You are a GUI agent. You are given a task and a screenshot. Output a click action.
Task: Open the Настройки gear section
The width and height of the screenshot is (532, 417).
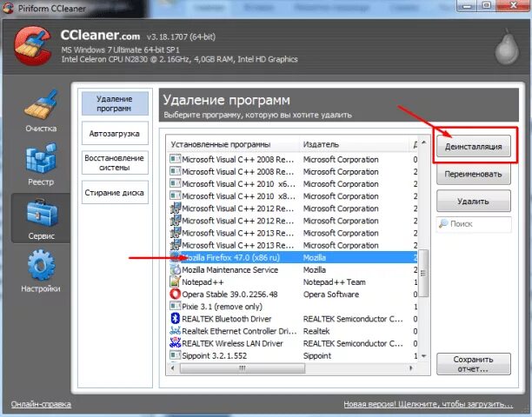pos(41,271)
